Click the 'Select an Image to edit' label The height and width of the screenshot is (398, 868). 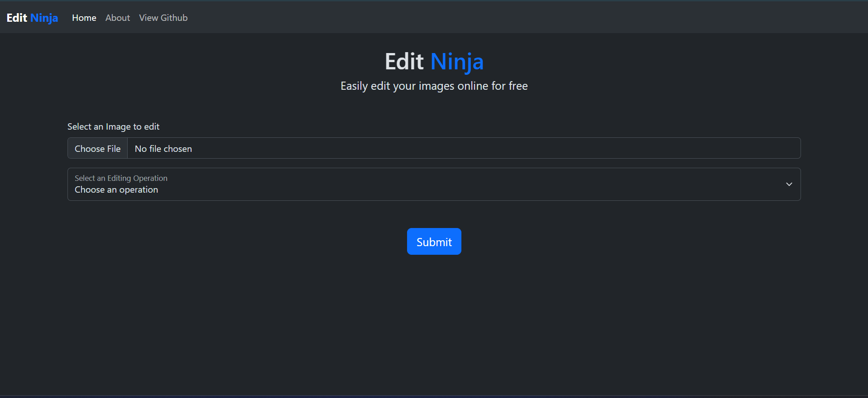coord(113,126)
